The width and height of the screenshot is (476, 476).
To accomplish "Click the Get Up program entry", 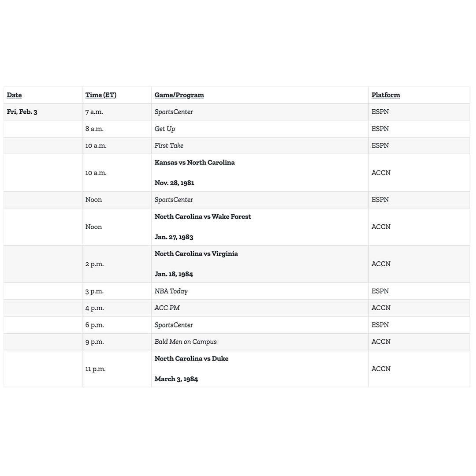I will point(165,129).
